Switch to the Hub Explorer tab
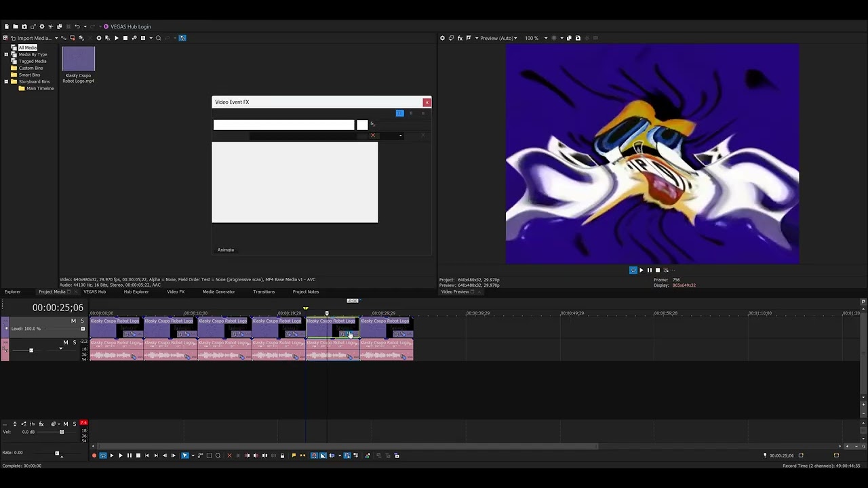 pos(136,292)
